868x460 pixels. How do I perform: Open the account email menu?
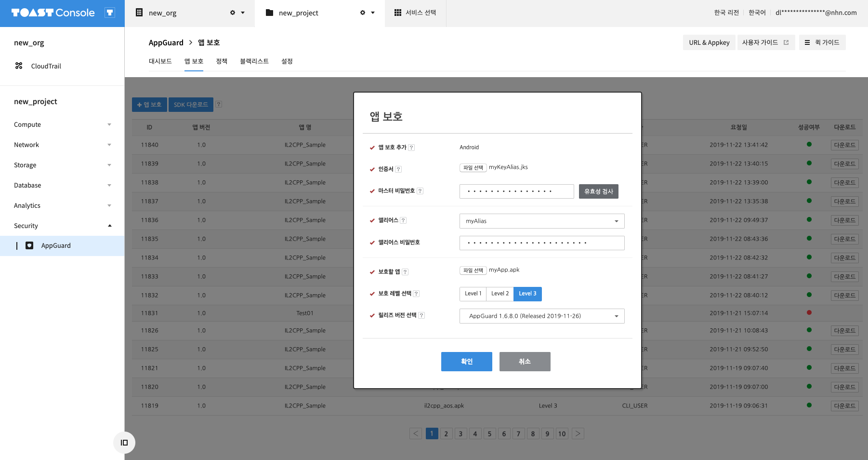816,13
